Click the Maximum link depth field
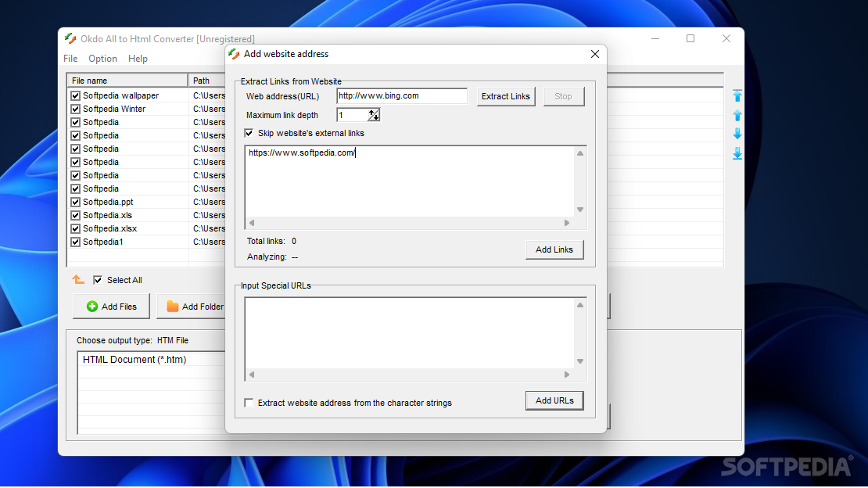Image resolution: width=868 pixels, height=488 pixels. click(352, 115)
